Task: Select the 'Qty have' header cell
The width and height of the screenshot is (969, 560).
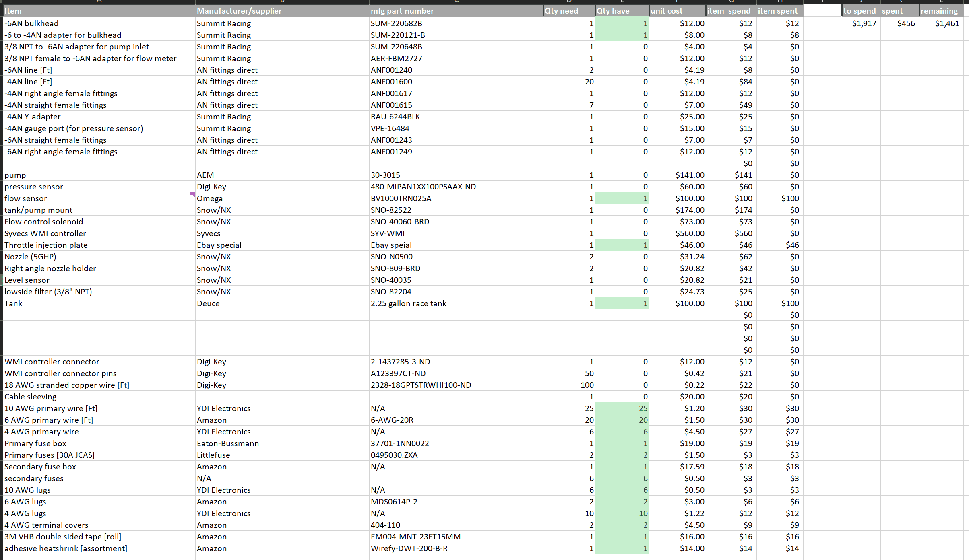Action: pos(622,11)
